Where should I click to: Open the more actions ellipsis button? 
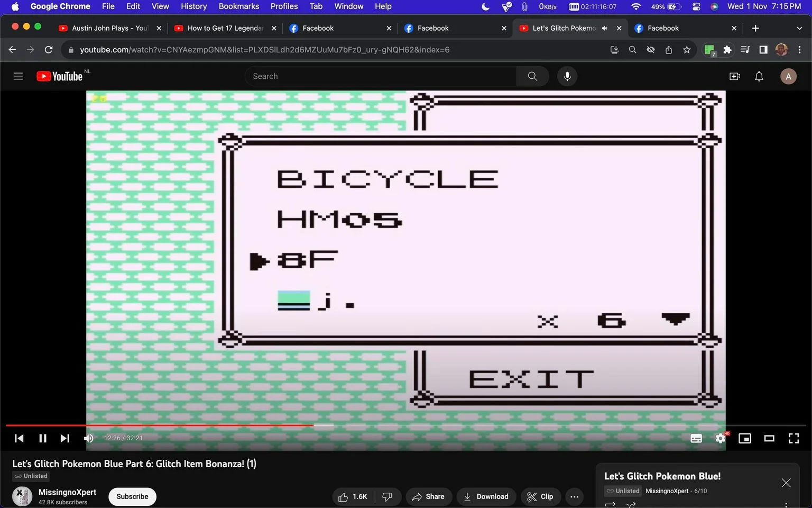[574, 496]
